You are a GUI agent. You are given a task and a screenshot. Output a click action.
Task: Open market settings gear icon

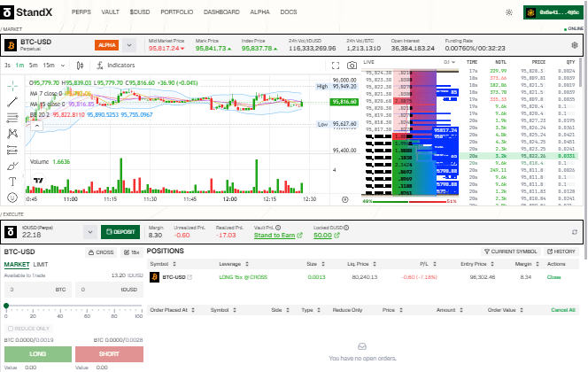[x=575, y=45]
